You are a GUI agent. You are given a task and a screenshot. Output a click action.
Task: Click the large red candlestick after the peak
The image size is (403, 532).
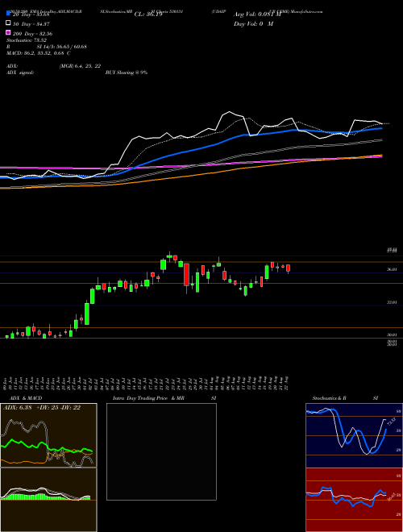186,275
